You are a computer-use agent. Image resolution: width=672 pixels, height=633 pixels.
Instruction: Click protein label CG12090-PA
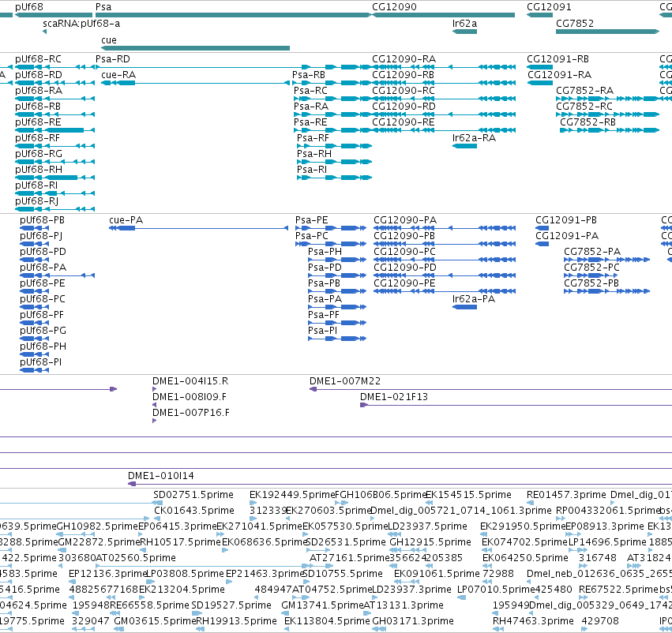tap(405, 220)
